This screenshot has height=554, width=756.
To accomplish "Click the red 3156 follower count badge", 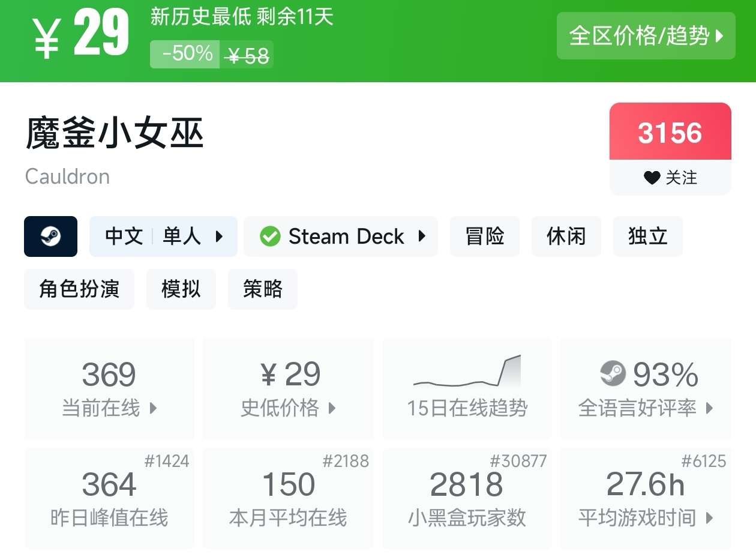I will [x=670, y=132].
